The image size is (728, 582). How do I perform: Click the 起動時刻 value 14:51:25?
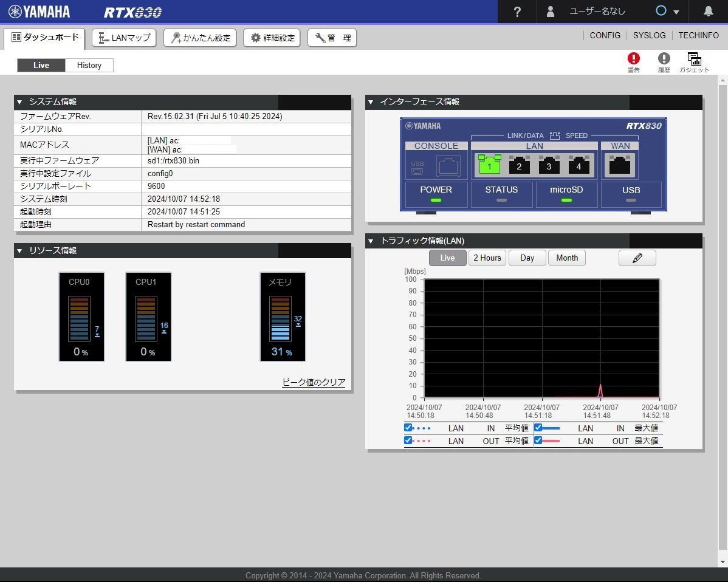(184, 211)
